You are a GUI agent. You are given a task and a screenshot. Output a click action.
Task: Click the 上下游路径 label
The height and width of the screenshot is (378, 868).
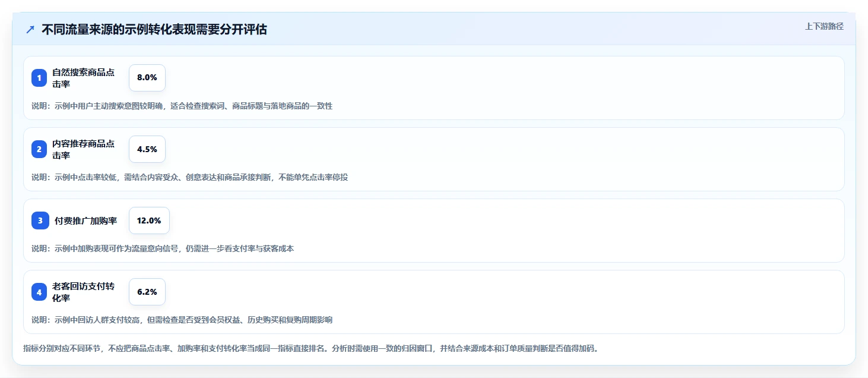coord(824,26)
